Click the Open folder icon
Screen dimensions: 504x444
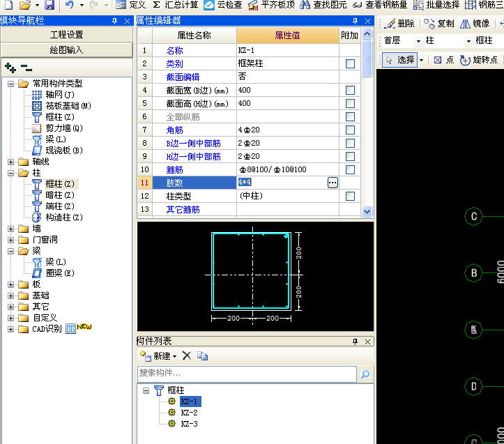point(25,5)
